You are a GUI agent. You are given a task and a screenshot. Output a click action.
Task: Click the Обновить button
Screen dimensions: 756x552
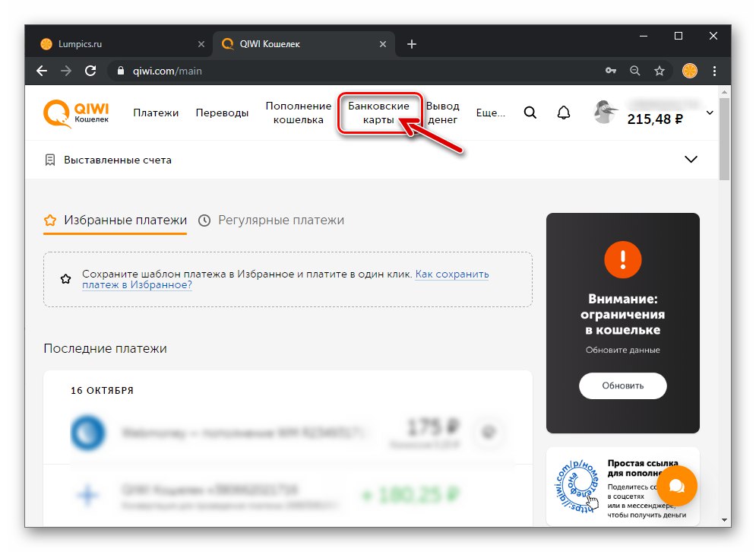(622, 385)
